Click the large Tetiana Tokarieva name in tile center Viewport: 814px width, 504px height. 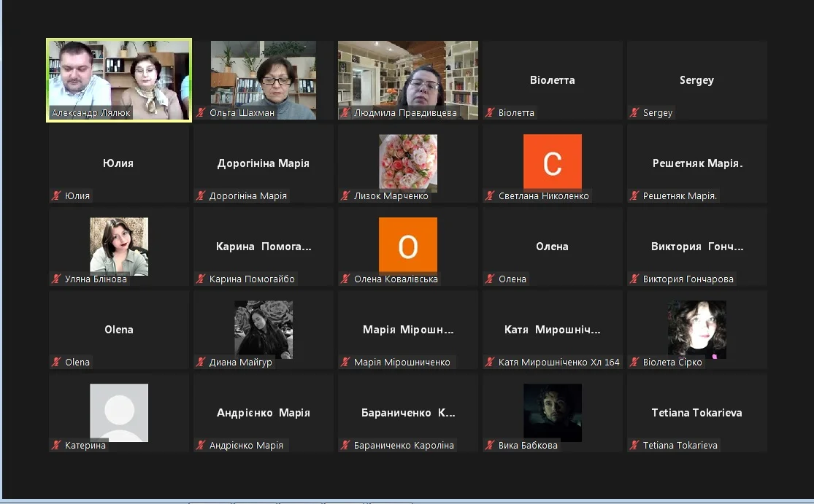click(696, 413)
